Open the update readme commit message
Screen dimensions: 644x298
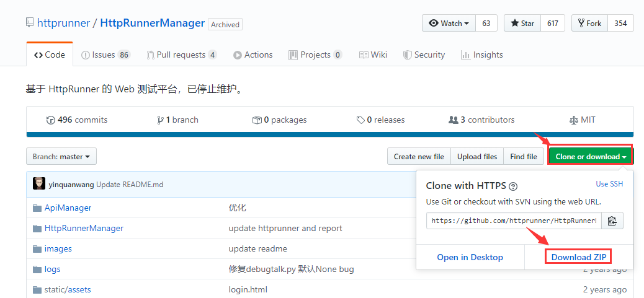(x=258, y=249)
